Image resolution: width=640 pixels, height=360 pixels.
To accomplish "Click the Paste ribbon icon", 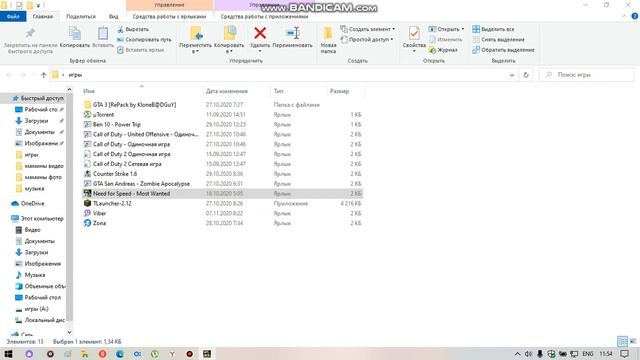I will 103,33.
